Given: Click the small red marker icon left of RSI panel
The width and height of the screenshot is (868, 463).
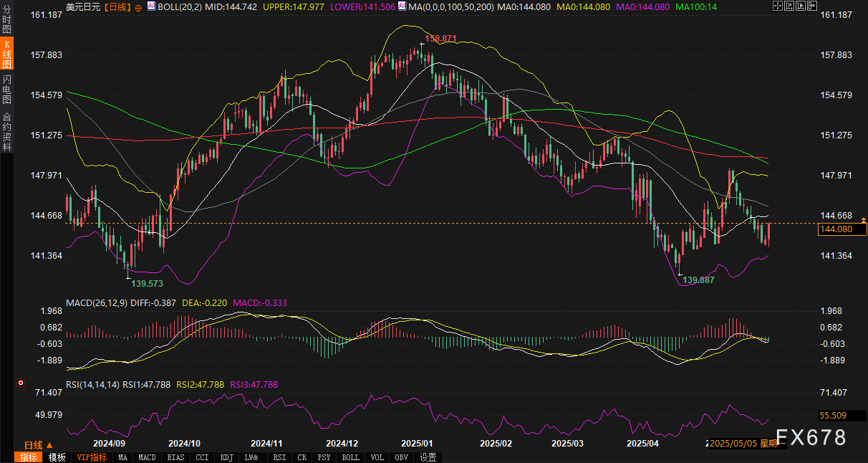Looking at the screenshot, I should (x=20, y=383).
